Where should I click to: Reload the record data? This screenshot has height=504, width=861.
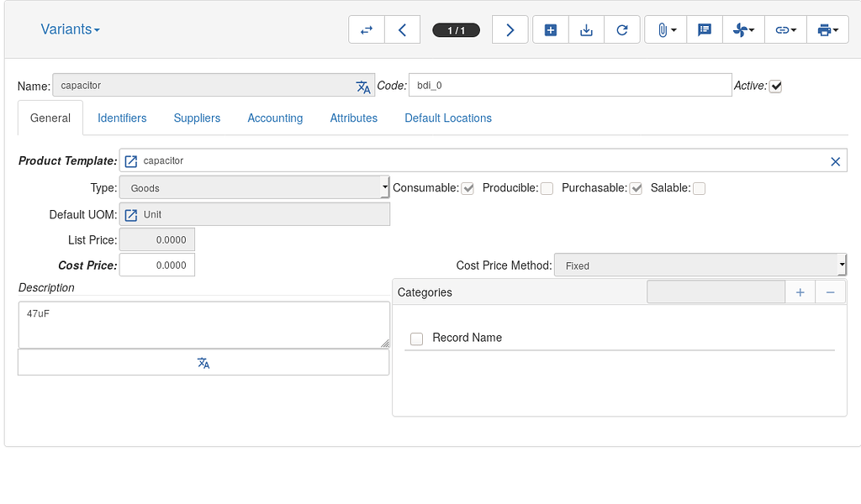622,29
